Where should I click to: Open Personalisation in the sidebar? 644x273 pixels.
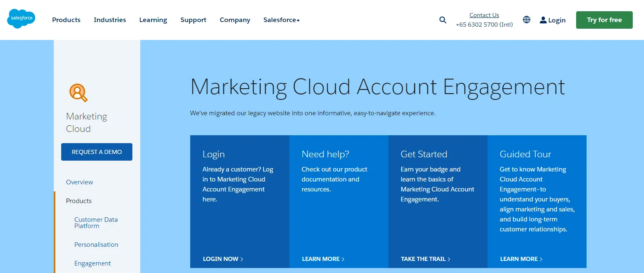[96, 245]
